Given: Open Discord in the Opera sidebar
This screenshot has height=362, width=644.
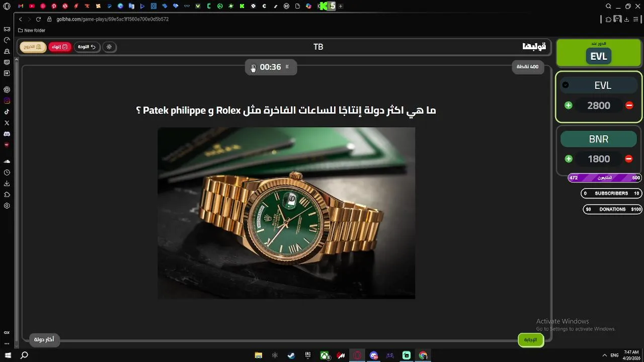Looking at the screenshot, I should [7, 134].
